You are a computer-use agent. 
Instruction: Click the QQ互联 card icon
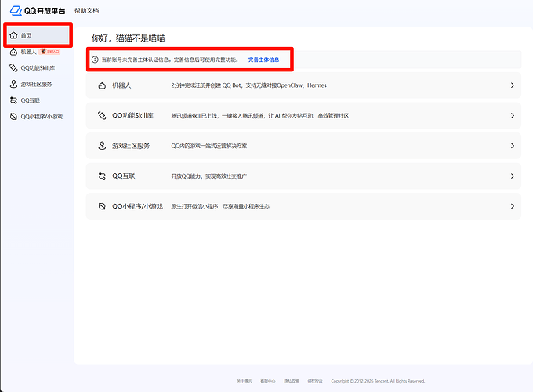[102, 176]
